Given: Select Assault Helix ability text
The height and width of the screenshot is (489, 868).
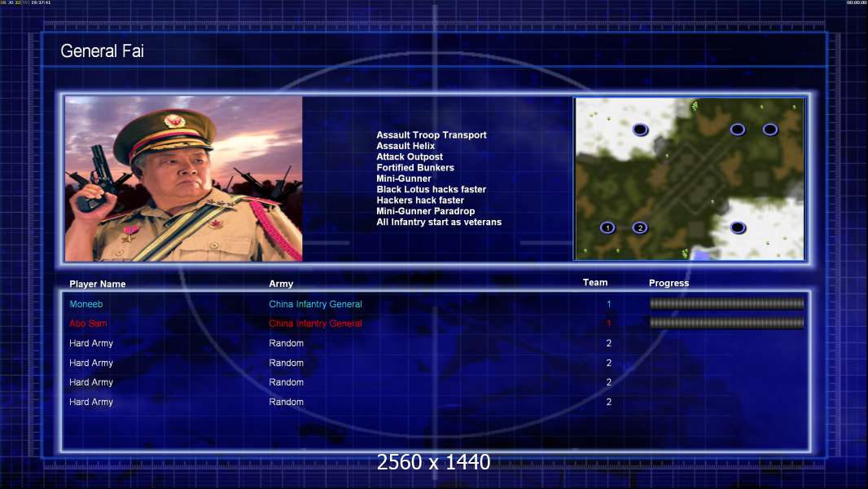Looking at the screenshot, I should click(406, 146).
